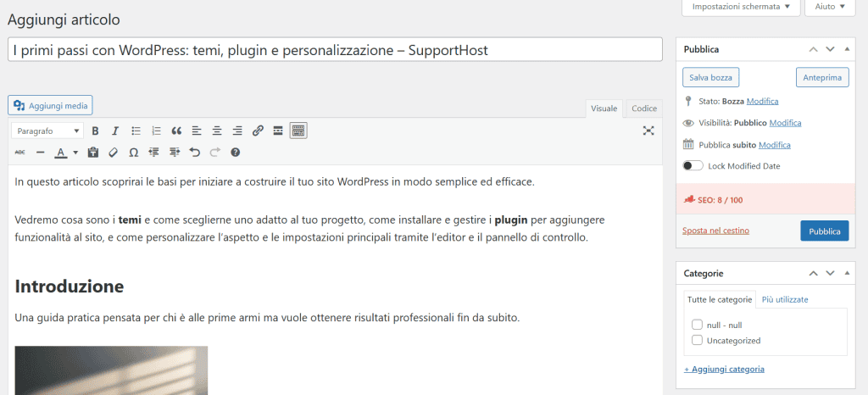The width and height of the screenshot is (868, 395).
Task: Expand Impostazioni schermata options
Action: point(741,7)
